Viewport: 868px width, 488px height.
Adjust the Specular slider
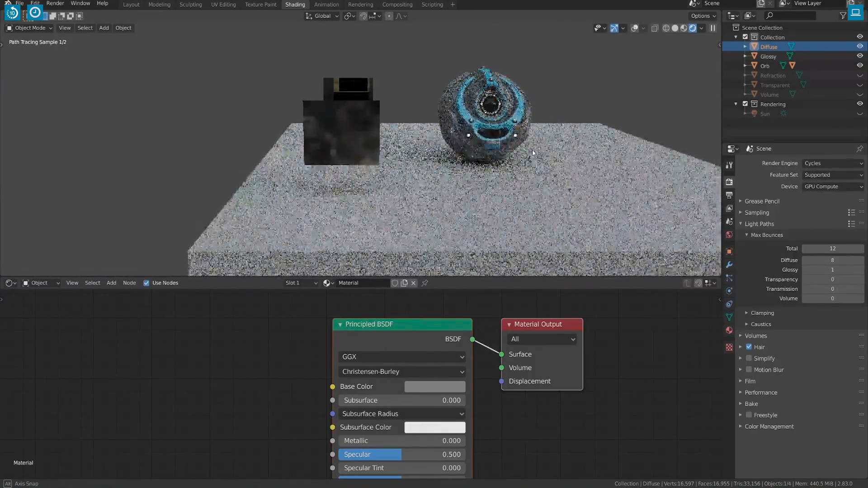[402, 455]
